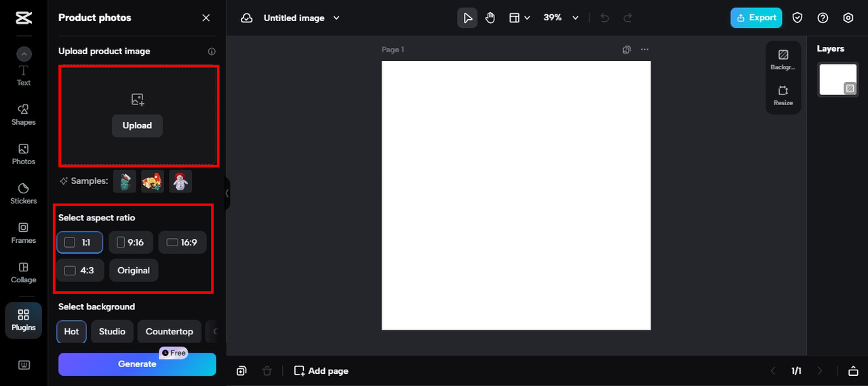This screenshot has height=386, width=868.
Task: Open Page 1 more options menu
Action: 644,50
